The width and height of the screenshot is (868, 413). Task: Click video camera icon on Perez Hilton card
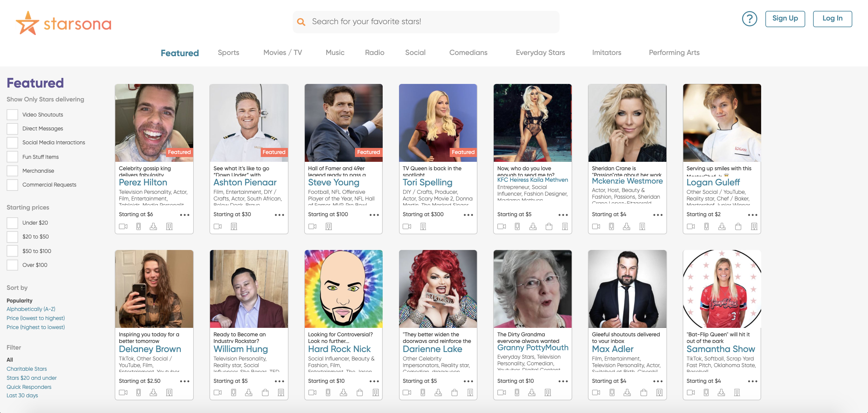(x=123, y=226)
